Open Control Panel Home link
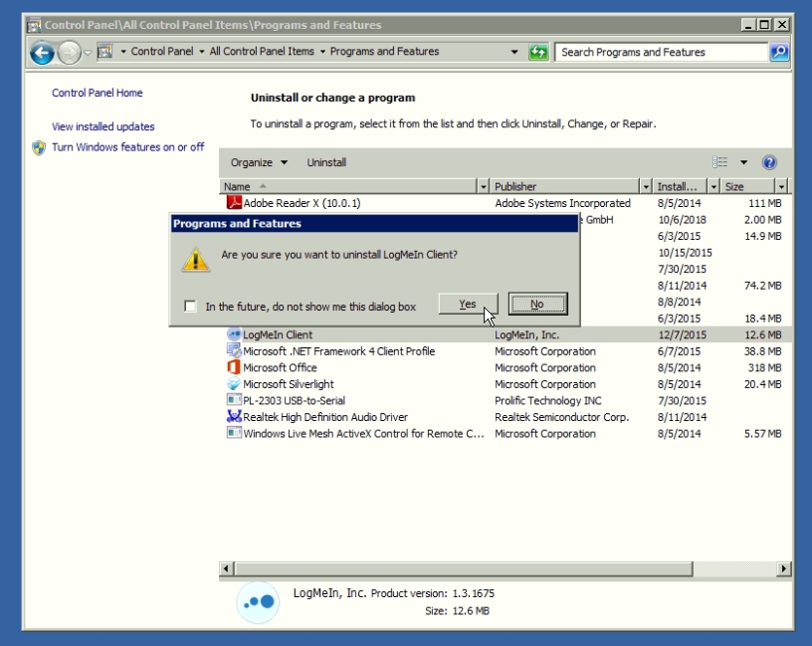812x646 pixels. [97, 93]
